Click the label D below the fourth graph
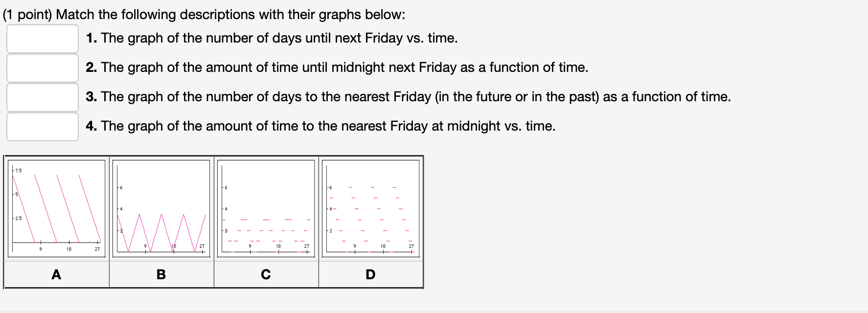The height and width of the screenshot is (313, 868). click(x=370, y=275)
